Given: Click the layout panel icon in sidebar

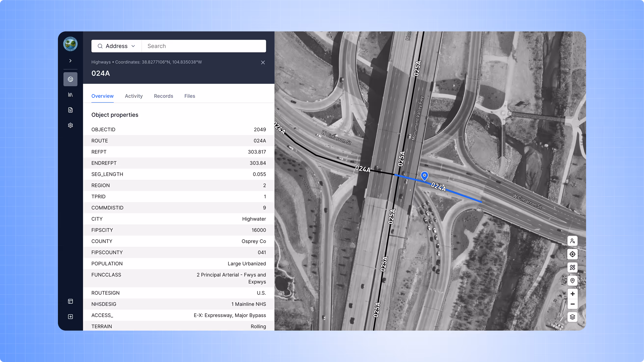Looking at the screenshot, I should coord(70,301).
